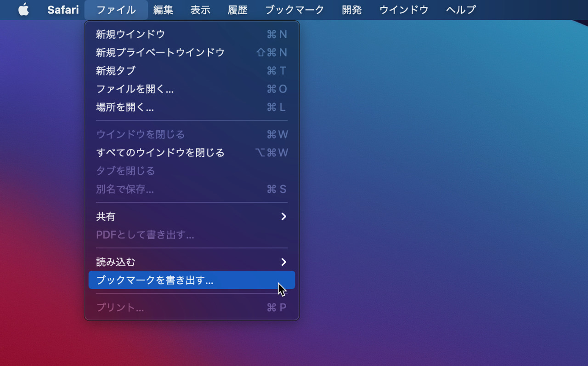Open the Safari application menu
This screenshot has height=366, width=588.
(x=63, y=10)
